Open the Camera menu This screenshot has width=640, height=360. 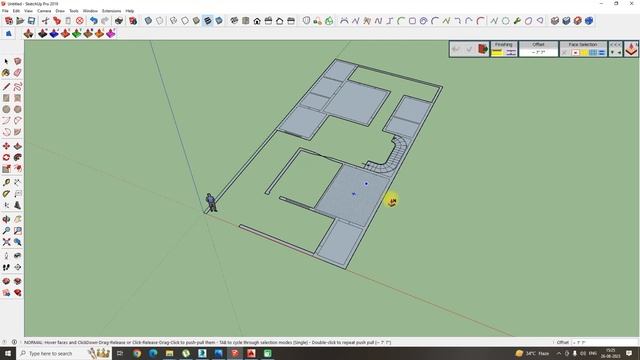[x=44, y=11]
